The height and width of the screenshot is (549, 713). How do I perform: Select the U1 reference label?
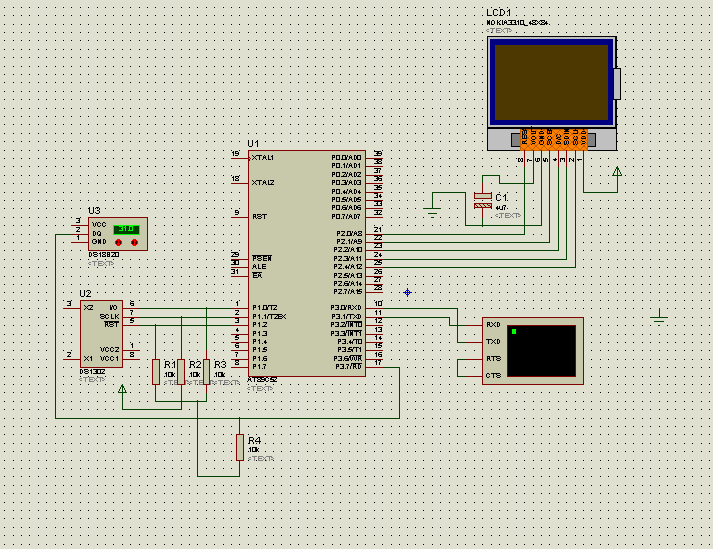[x=253, y=144]
